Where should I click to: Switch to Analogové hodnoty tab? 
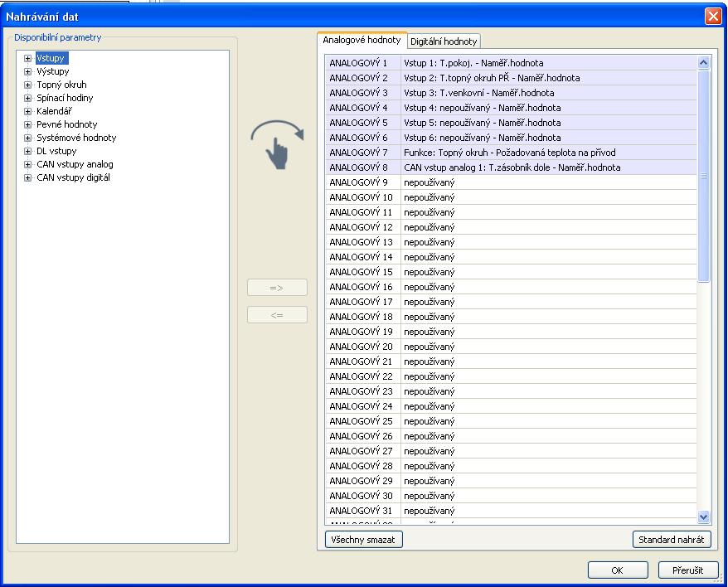(362, 41)
